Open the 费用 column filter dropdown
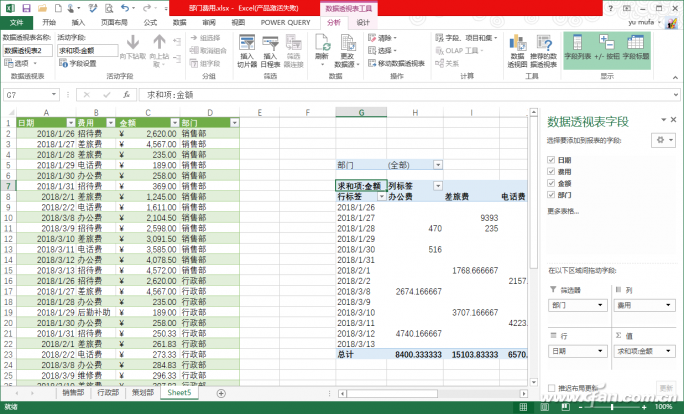Image resolution: width=684 pixels, height=414 pixels. [x=111, y=123]
